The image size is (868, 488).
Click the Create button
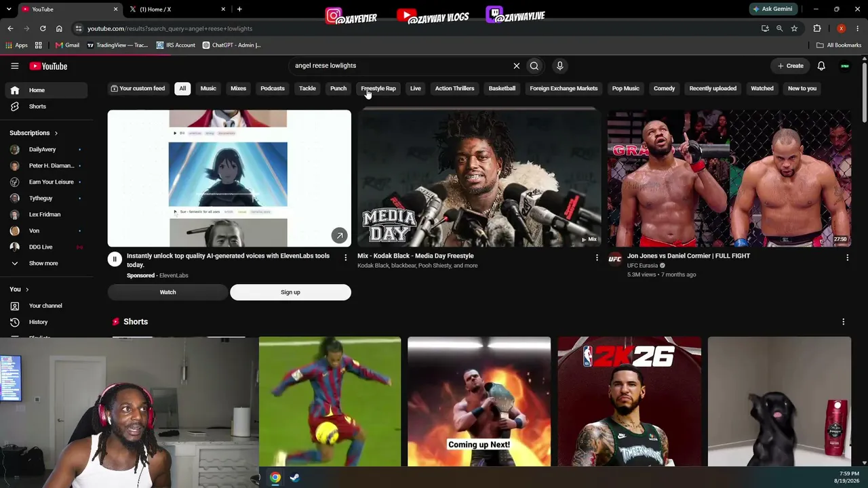click(790, 66)
